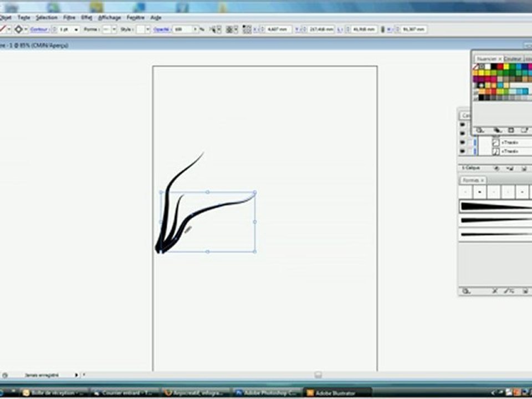The image size is (532, 399).
Task: Open the fill color dropdown arrow
Action: pyautogui.click(x=9, y=29)
